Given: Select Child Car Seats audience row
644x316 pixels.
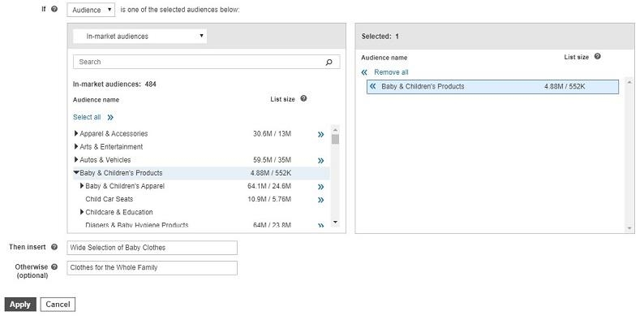Looking at the screenshot, I should (x=201, y=199).
